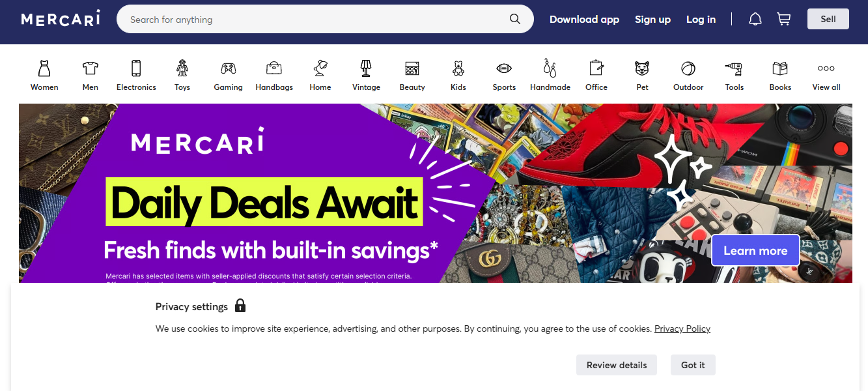Open the Electronics phone icon category
The width and height of the screenshot is (868, 391).
click(136, 68)
